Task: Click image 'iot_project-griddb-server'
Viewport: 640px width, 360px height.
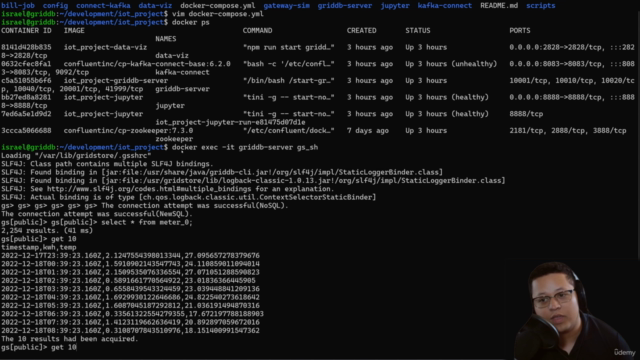Action: tap(116, 81)
